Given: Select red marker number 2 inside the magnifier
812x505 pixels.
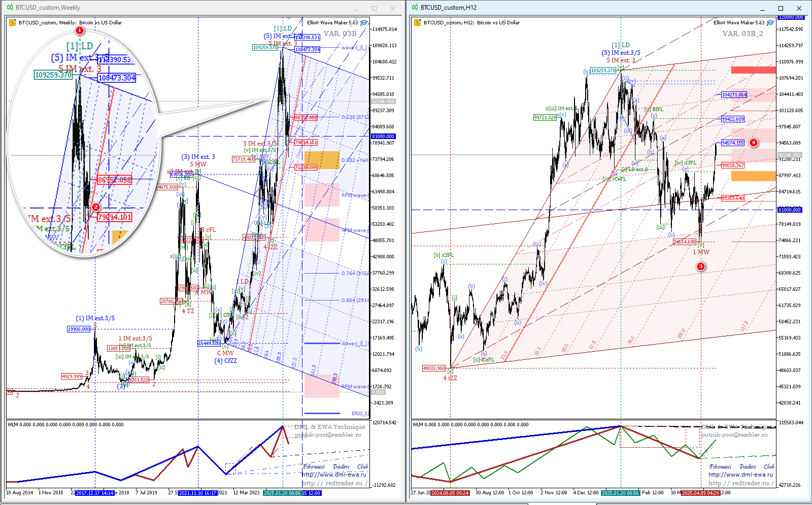Looking at the screenshot, I should [95, 207].
